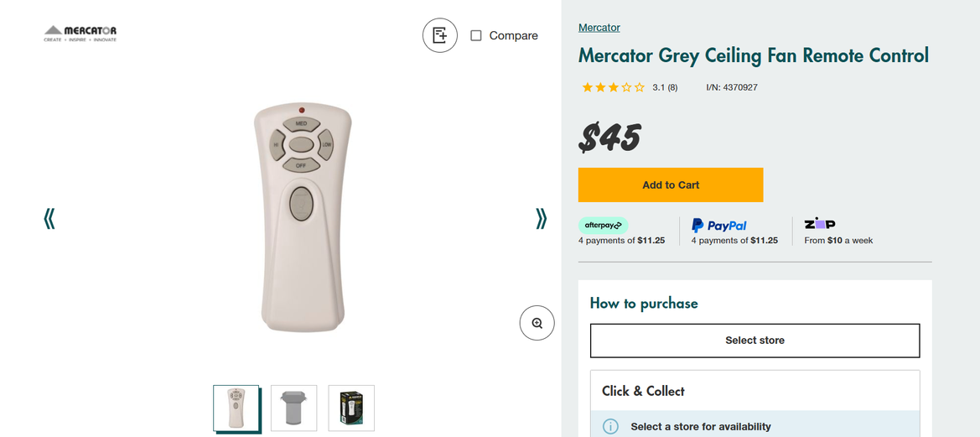This screenshot has height=437, width=980.
Task: Click the main remote product image
Action: [x=302, y=218]
